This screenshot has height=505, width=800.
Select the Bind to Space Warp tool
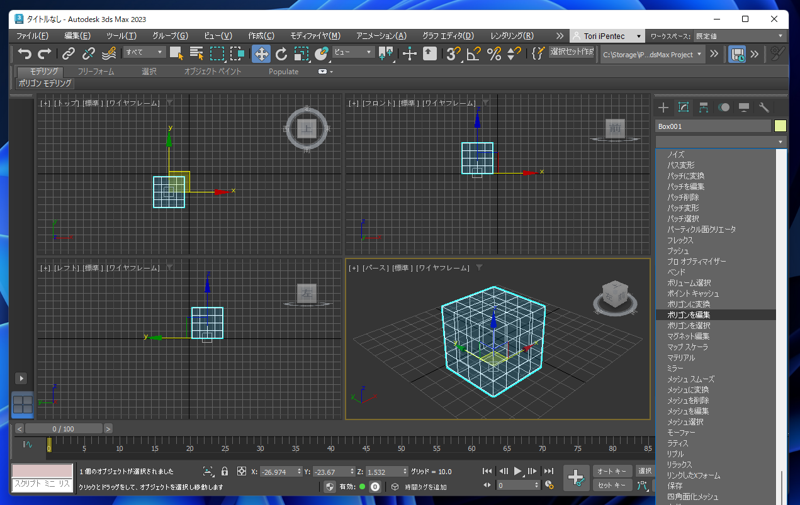point(109,54)
